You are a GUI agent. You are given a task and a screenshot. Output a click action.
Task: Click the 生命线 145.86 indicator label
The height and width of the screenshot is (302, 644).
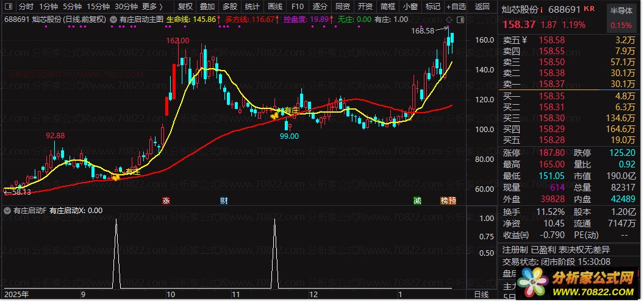(192, 19)
